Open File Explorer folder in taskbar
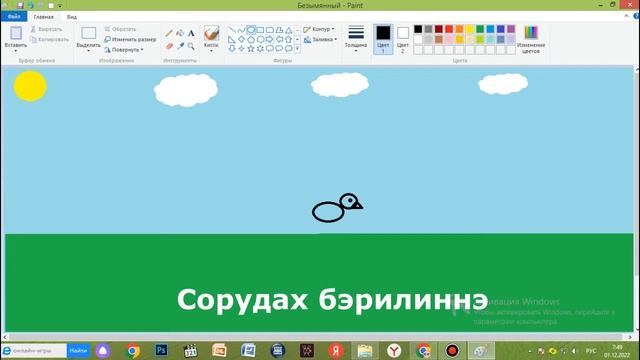The width and height of the screenshot is (640, 360). (x=364, y=351)
